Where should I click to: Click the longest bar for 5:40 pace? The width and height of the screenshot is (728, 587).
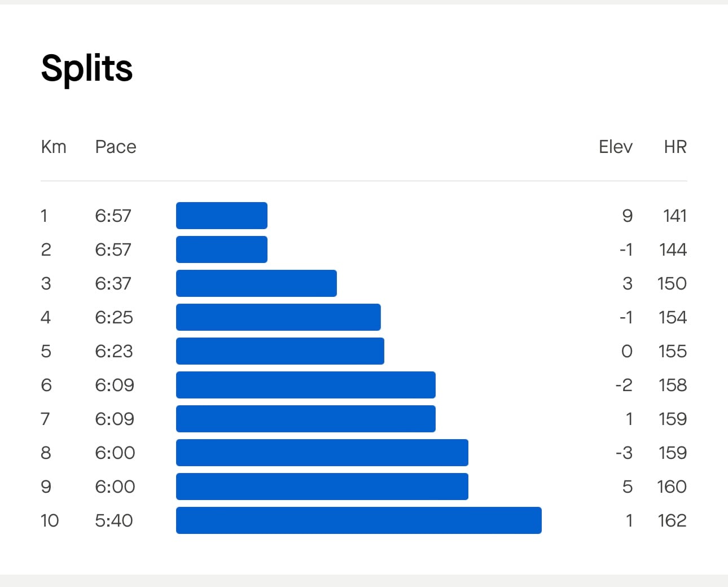click(359, 520)
